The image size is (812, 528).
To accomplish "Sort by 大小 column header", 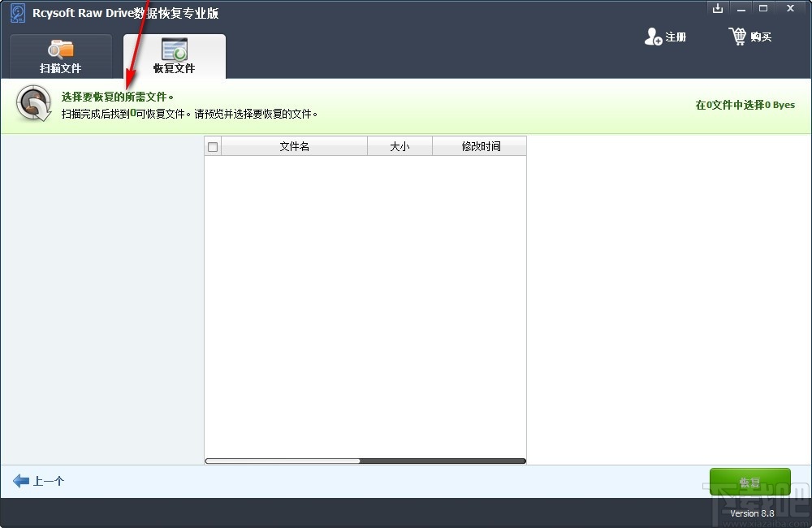I will pos(400,147).
